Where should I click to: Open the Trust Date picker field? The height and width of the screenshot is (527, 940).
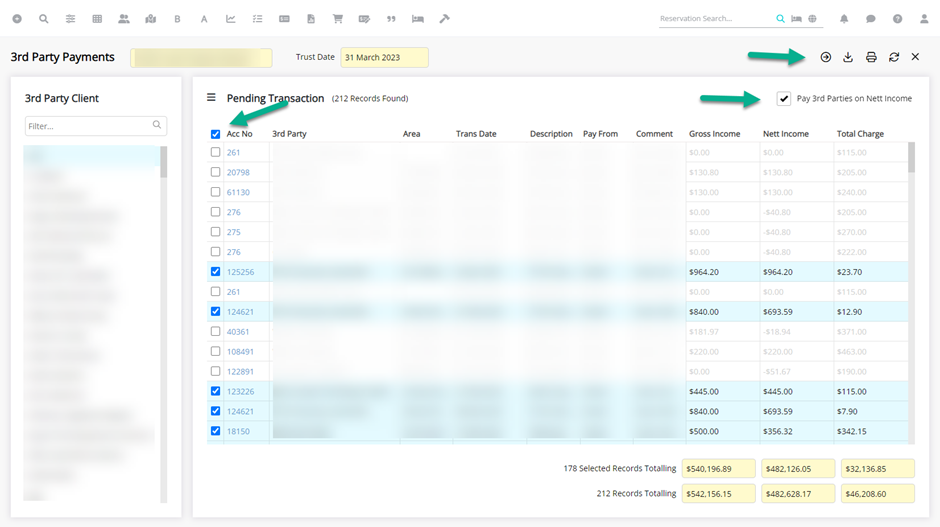click(x=384, y=58)
